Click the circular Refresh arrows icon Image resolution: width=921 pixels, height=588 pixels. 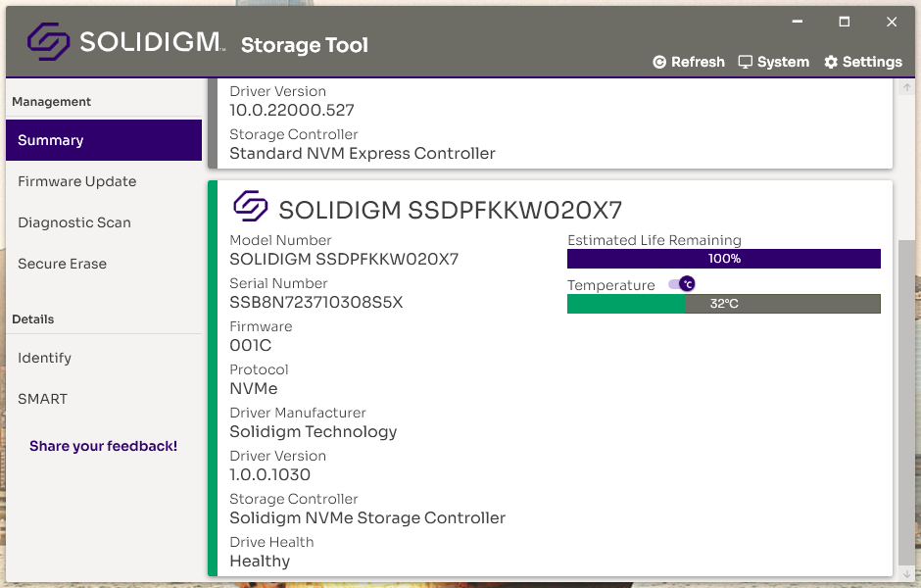660,61
